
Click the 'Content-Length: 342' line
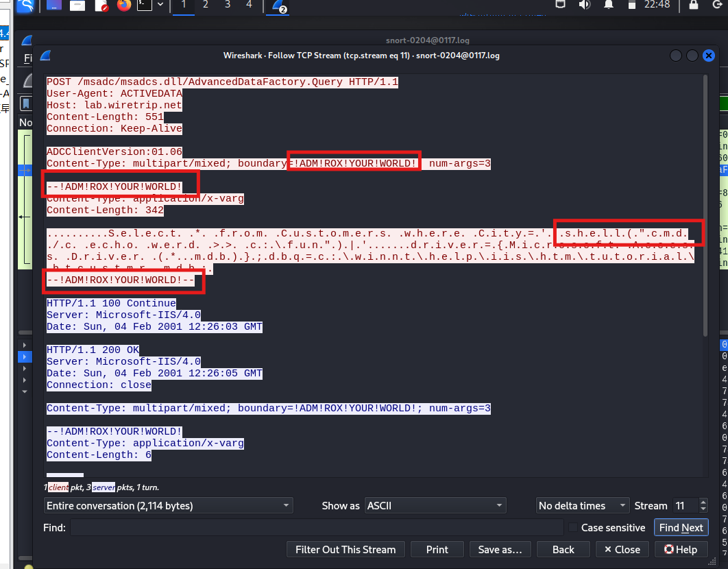point(105,210)
